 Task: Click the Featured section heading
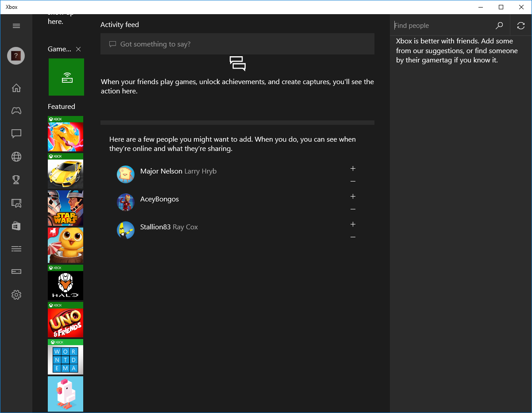coord(62,107)
